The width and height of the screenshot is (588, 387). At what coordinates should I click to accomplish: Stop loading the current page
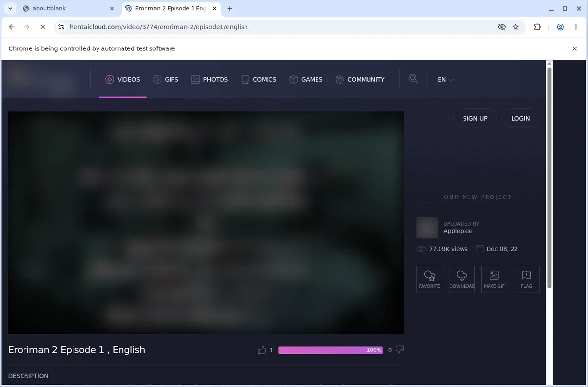(x=42, y=27)
